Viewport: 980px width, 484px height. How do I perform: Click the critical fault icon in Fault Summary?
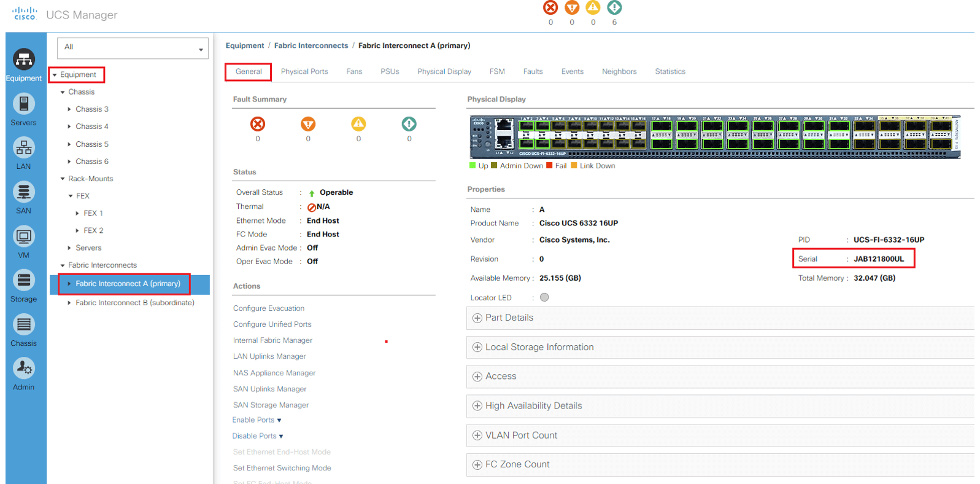[258, 124]
